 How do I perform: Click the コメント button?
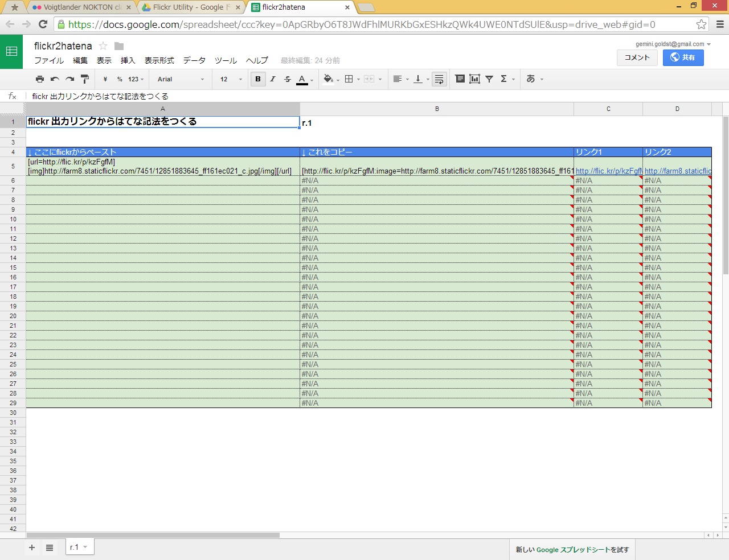pyautogui.click(x=637, y=57)
